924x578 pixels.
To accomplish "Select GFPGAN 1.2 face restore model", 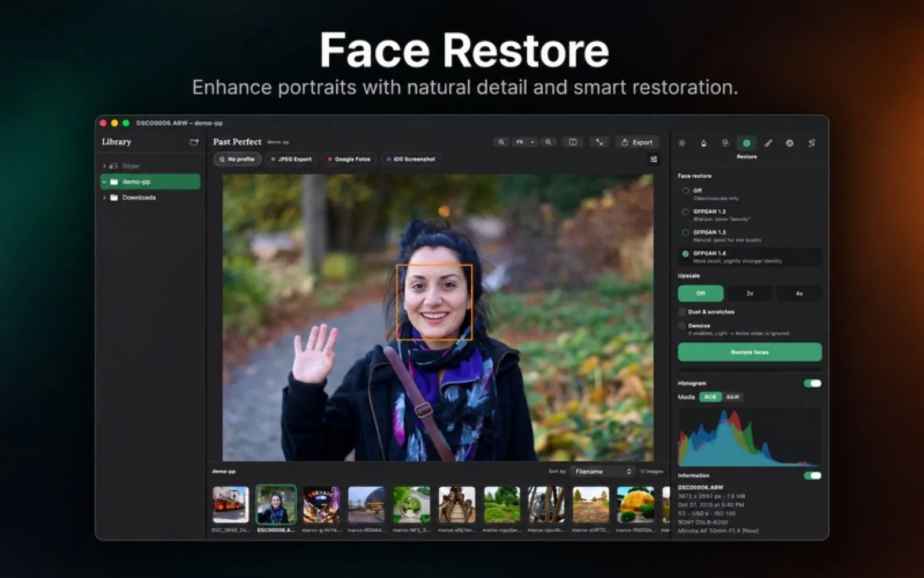I will pyautogui.click(x=685, y=212).
